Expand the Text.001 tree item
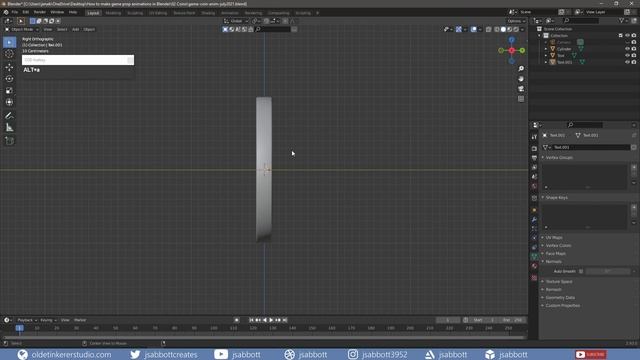This screenshot has width=640, height=360. coord(546,62)
